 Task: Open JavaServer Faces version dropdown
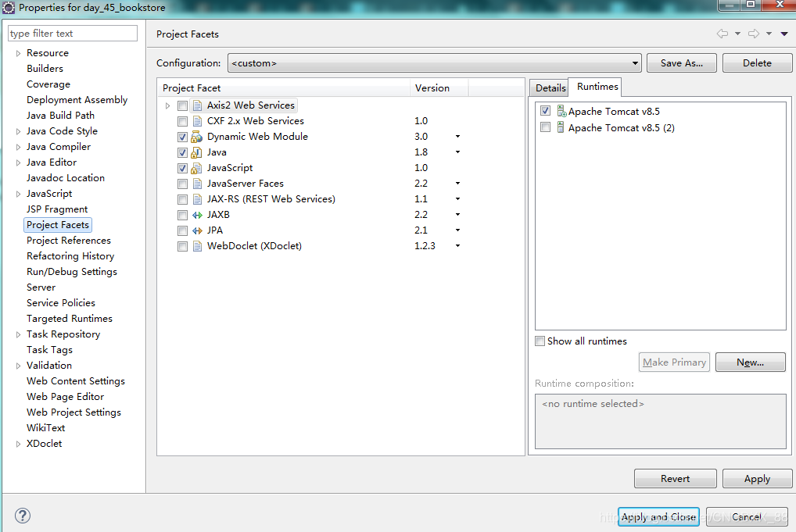(457, 183)
